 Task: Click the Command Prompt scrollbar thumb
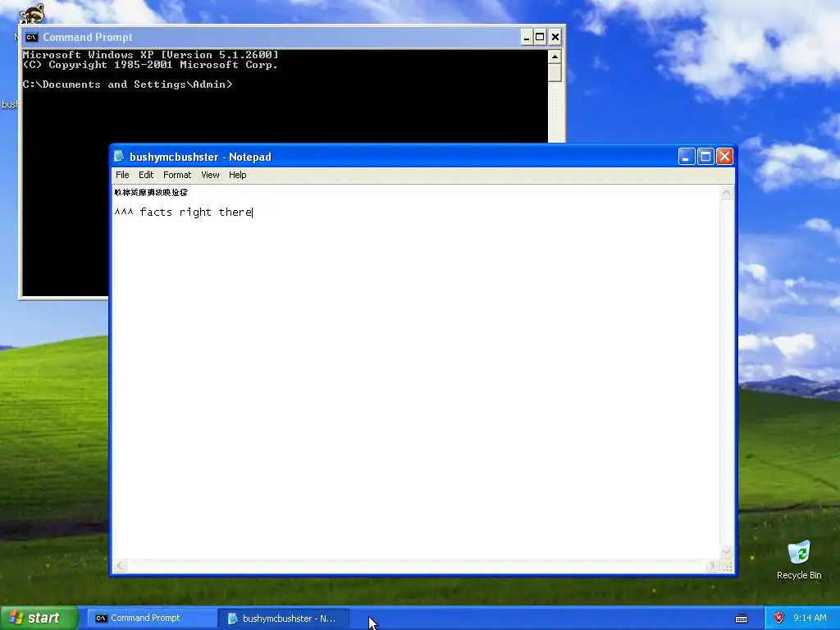click(555, 72)
